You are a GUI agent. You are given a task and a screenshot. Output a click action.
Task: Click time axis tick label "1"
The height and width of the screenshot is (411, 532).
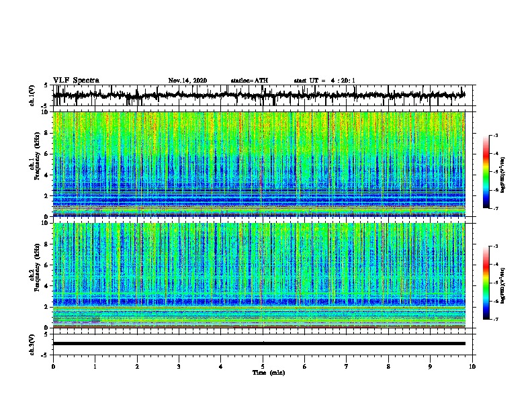coord(95,367)
